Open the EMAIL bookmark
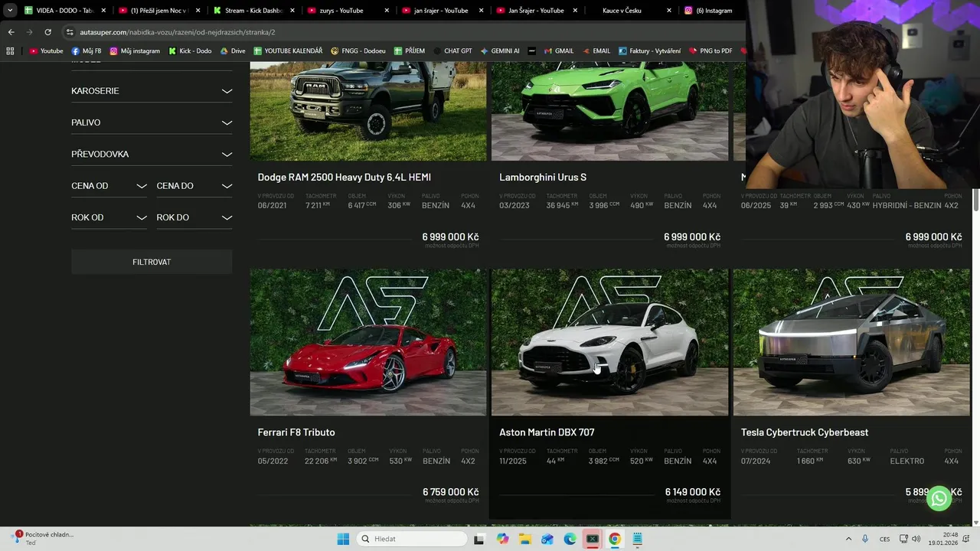 pyautogui.click(x=596, y=51)
